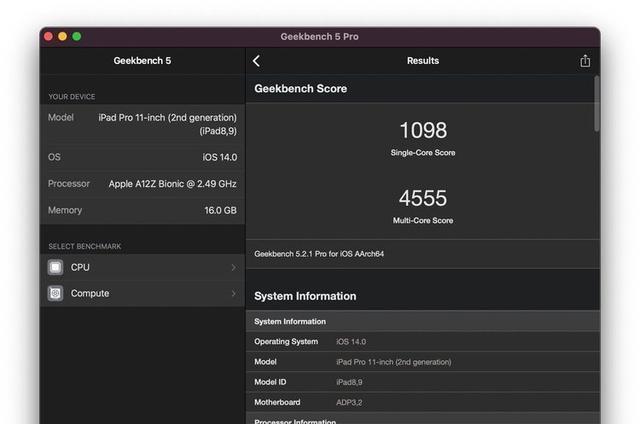Go back using the left chevron arrow
The width and height of the screenshot is (640, 424).
(x=256, y=61)
